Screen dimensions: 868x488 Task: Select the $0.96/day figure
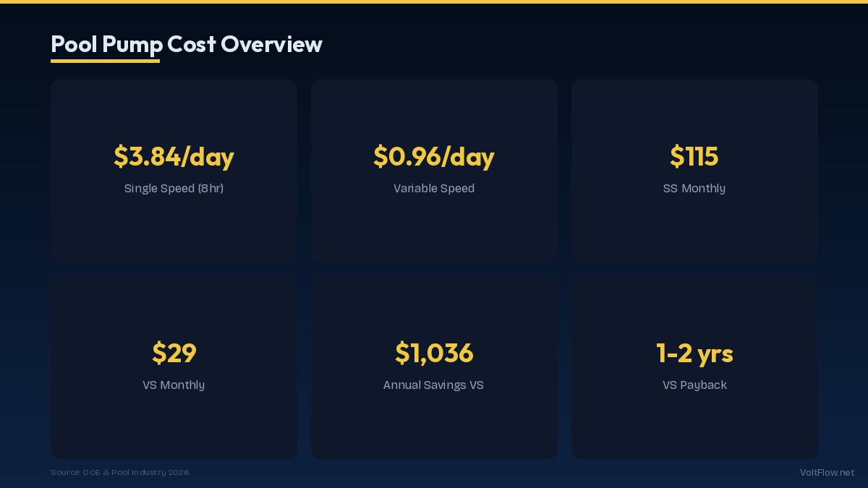point(434,156)
